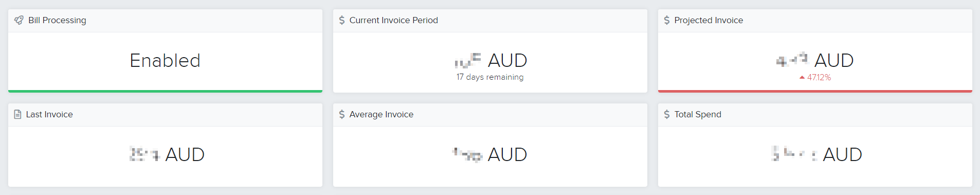Click the 47.12% increase percentage
This screenshot has height=195, width=980.
(x=819, y=77)
